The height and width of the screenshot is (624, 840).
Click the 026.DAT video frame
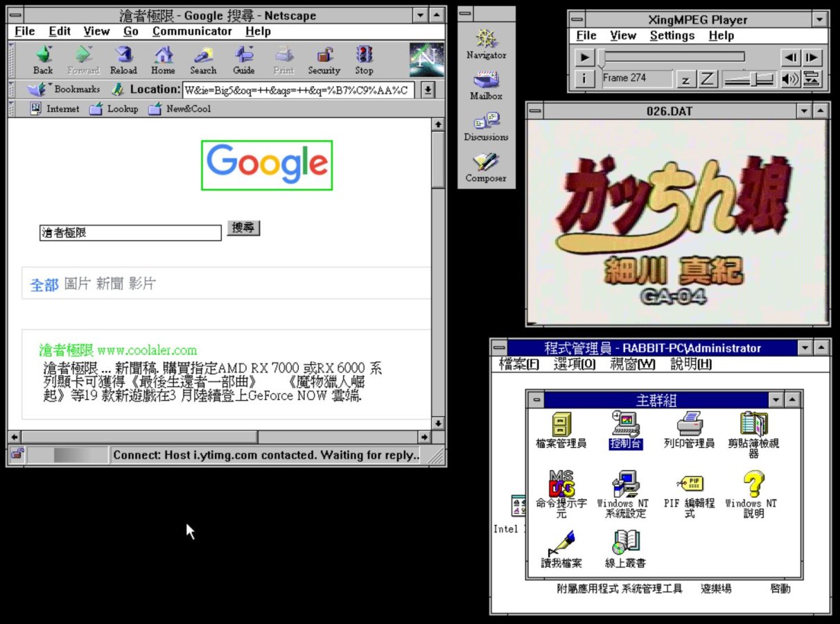[677, 222]
